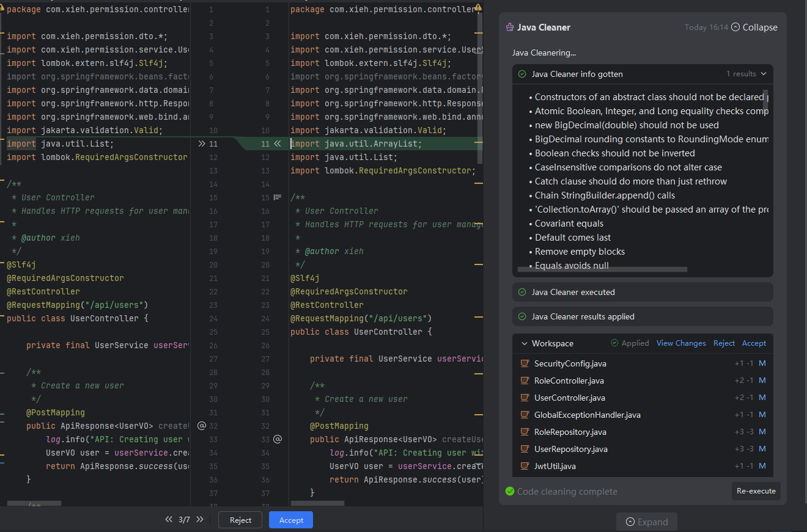This screenshot has width=807, height=532.
Task: Click the check mark beside Java Cleaner results applied
Action: coord(522,316)
